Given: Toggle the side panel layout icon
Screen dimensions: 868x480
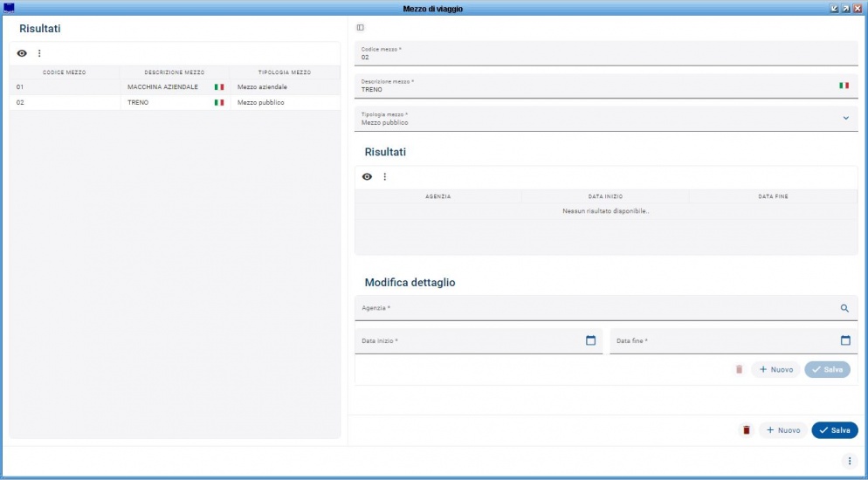Looking at the screenshot, I should (x=361, y=28).
